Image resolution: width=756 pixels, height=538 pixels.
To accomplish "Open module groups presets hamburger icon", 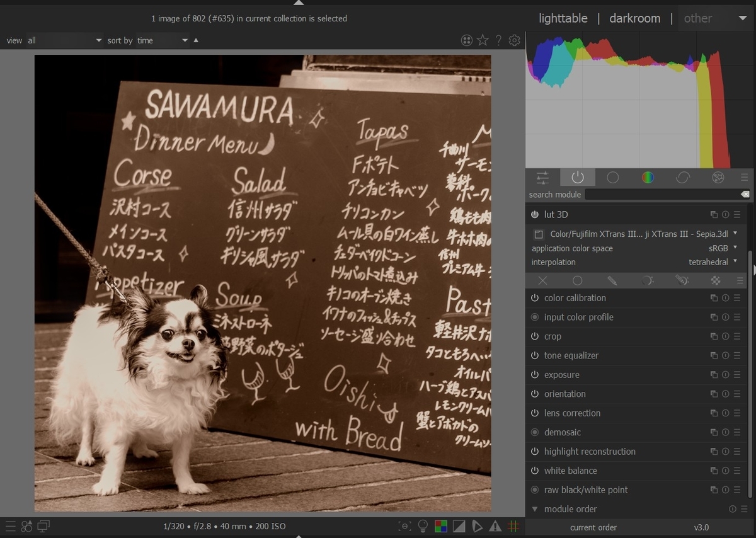I will click(x=744, y=178).
